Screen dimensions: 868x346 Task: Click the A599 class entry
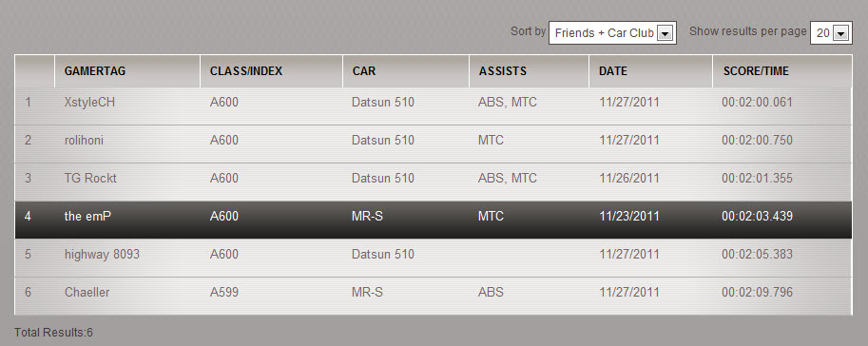(x=224, y=293)
